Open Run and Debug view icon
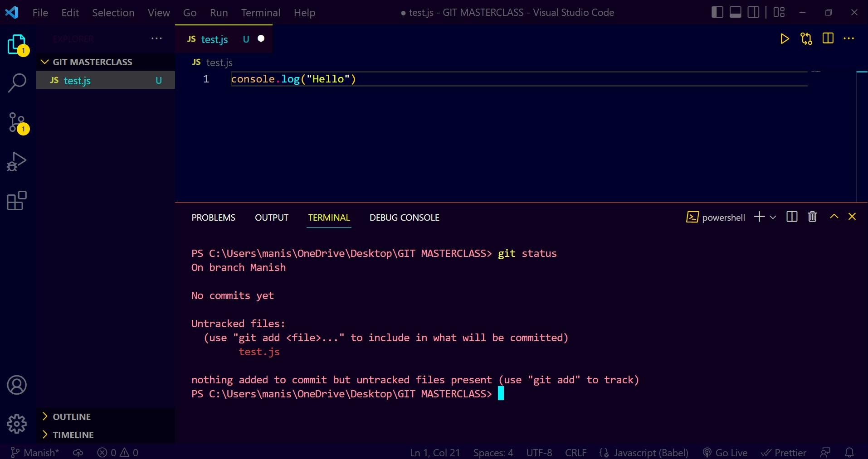 [17, 162]
